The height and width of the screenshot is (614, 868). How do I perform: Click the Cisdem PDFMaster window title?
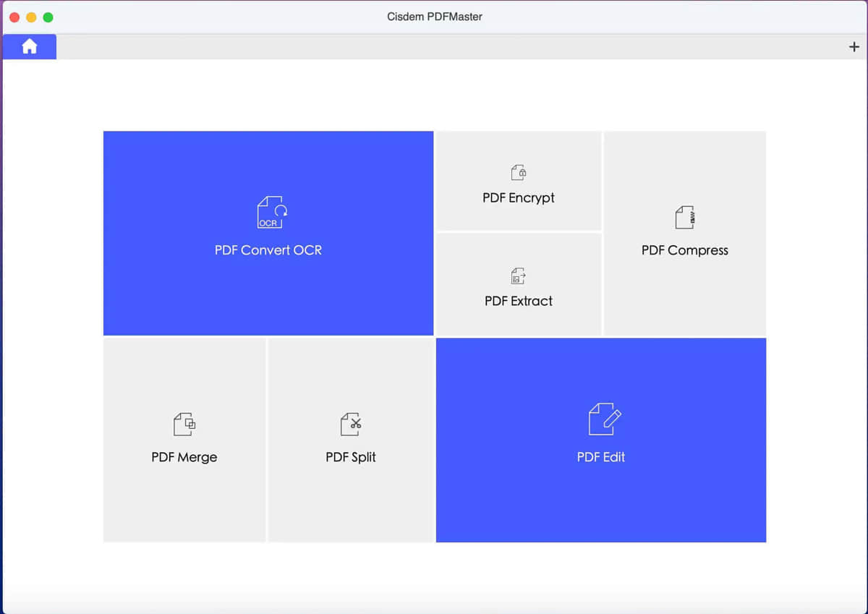[434, 17]
